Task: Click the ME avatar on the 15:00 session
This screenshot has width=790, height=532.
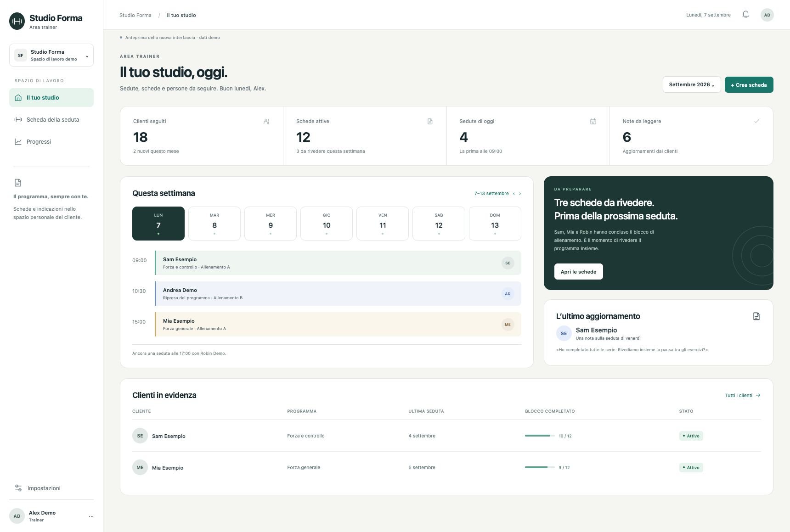Action: pyautogui.click(x=508, y=325)
